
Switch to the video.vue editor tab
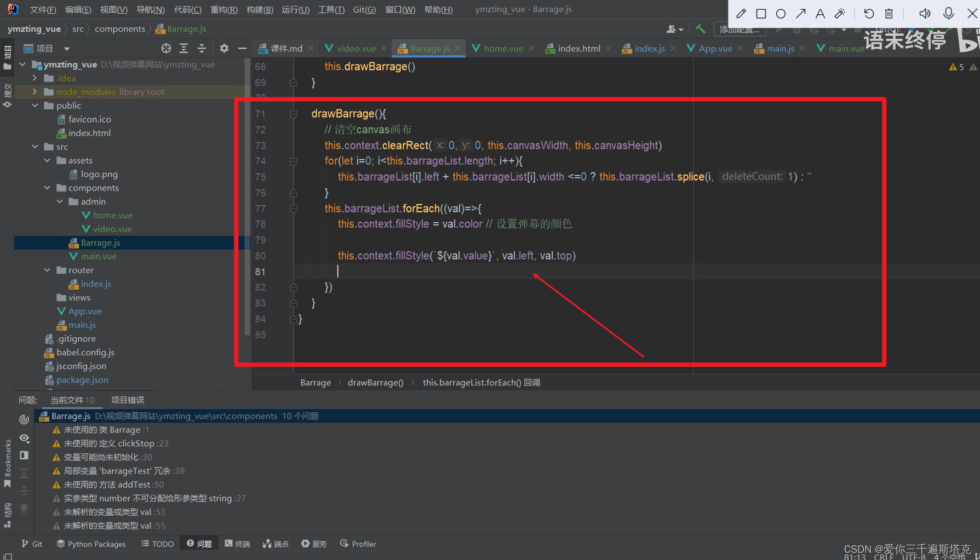(356, 48)
